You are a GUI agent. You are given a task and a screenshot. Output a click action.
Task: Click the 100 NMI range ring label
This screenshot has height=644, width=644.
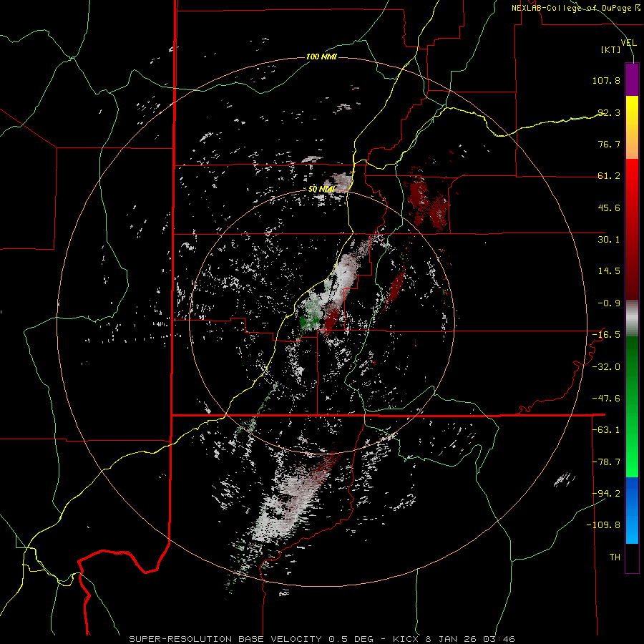(321, 57)
